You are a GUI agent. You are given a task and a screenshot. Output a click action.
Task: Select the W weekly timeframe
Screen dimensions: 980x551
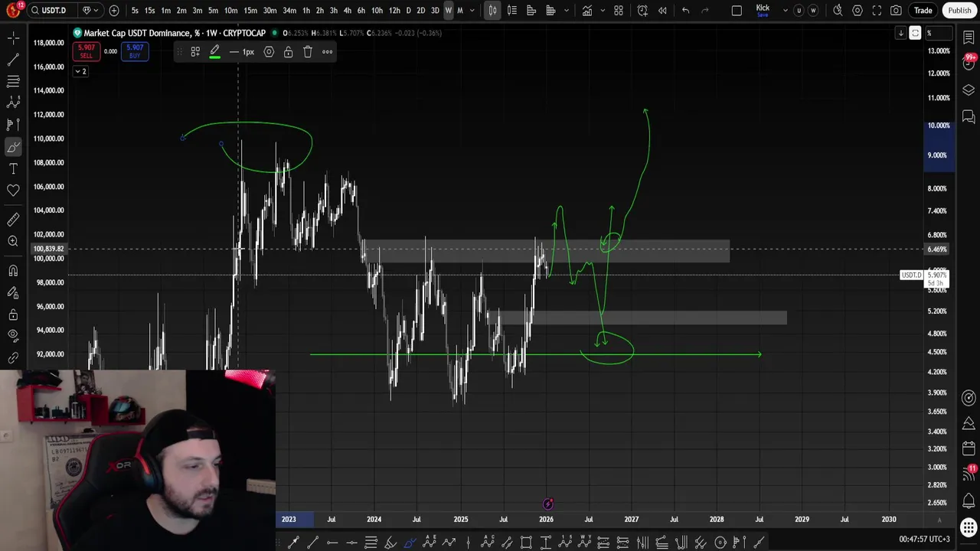click(449, 11)
